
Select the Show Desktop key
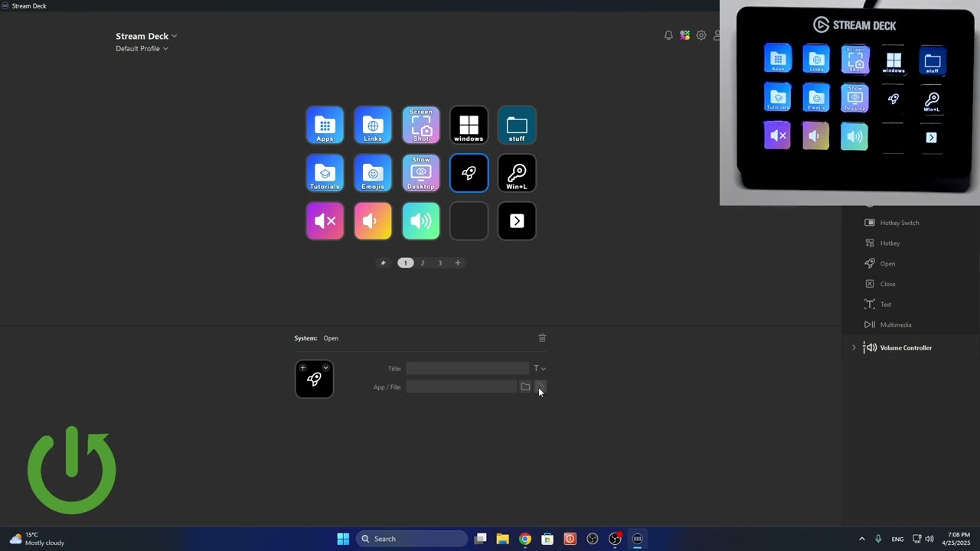[x=421, y=173]
